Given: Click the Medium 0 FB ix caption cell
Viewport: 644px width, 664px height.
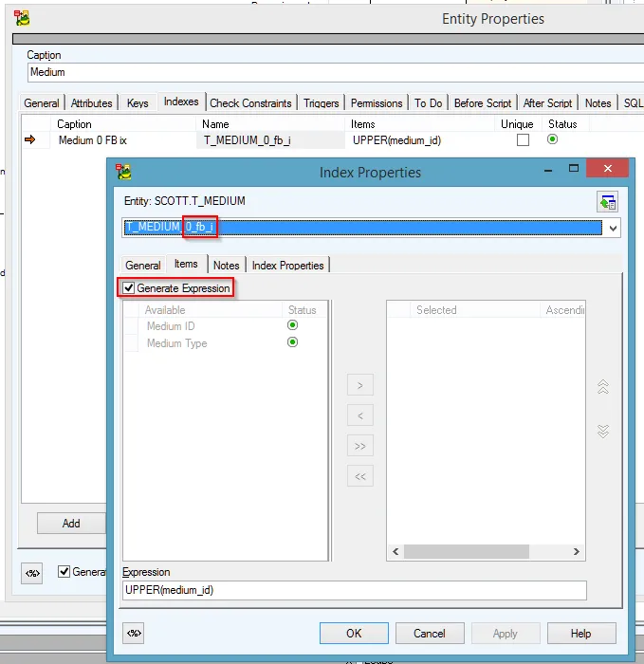Looking at the screenshot, I should [x=122, y=140].
